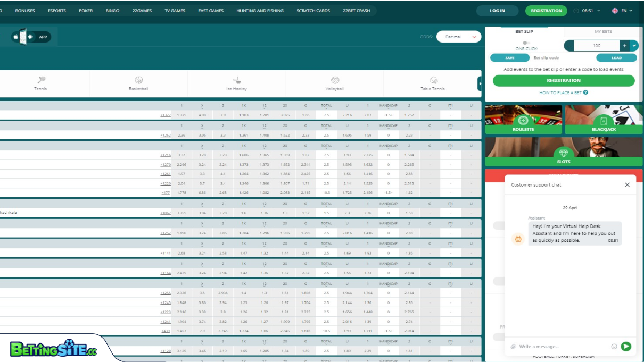Expand the EN language selector
The width and height of the screenshot is (644, 362).
(x=622, y=11)
